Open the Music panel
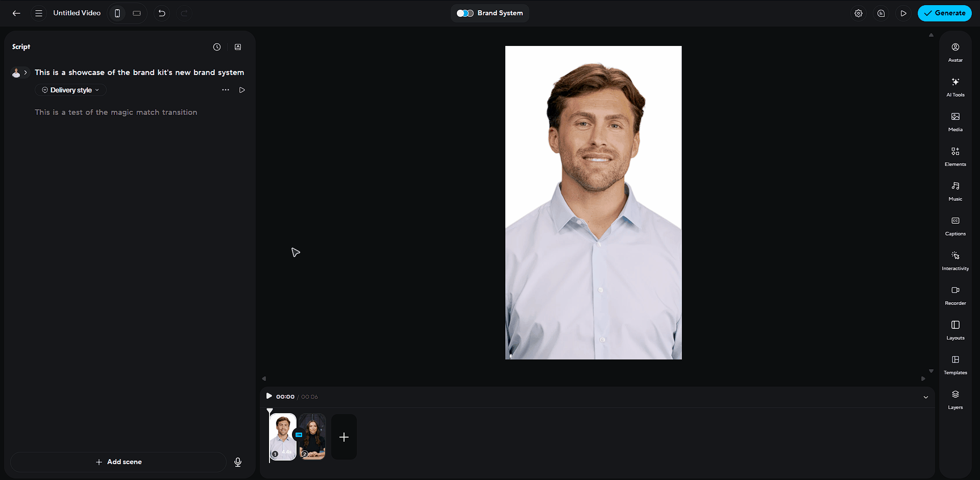 [x=955, y=191]
